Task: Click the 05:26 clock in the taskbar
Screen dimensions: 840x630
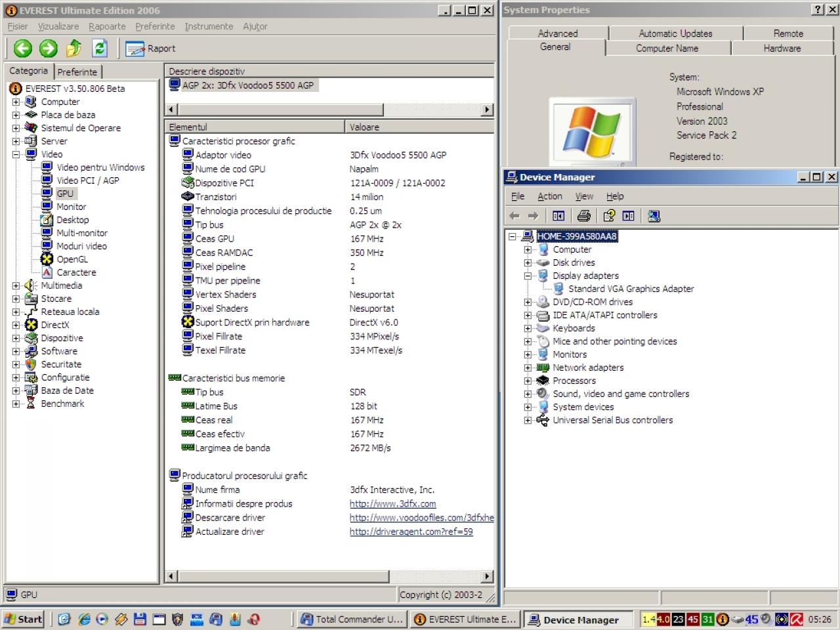Action: 820,619
